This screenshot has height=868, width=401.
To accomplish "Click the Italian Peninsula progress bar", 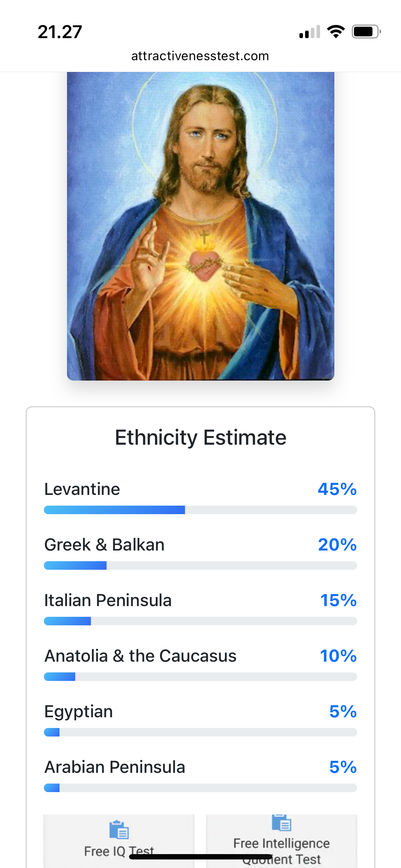I will click(200, 621).
